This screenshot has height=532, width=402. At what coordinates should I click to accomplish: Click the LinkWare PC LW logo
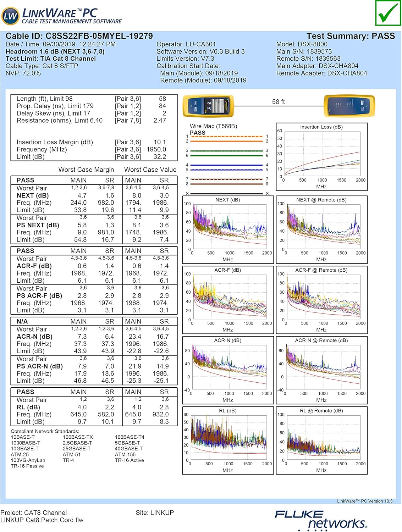pos(10,16)
